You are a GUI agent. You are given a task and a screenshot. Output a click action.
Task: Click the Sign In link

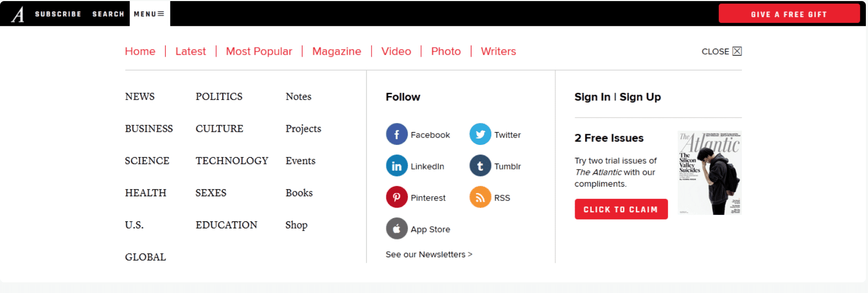pos(592,97)
